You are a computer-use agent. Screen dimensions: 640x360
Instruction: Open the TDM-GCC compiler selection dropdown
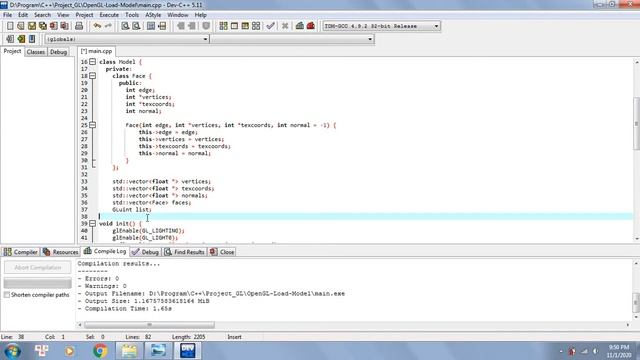point(382,26)
